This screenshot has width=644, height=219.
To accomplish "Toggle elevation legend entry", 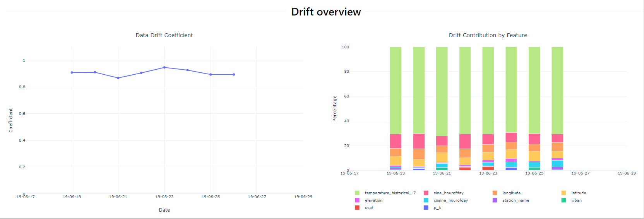I will 369,200.
